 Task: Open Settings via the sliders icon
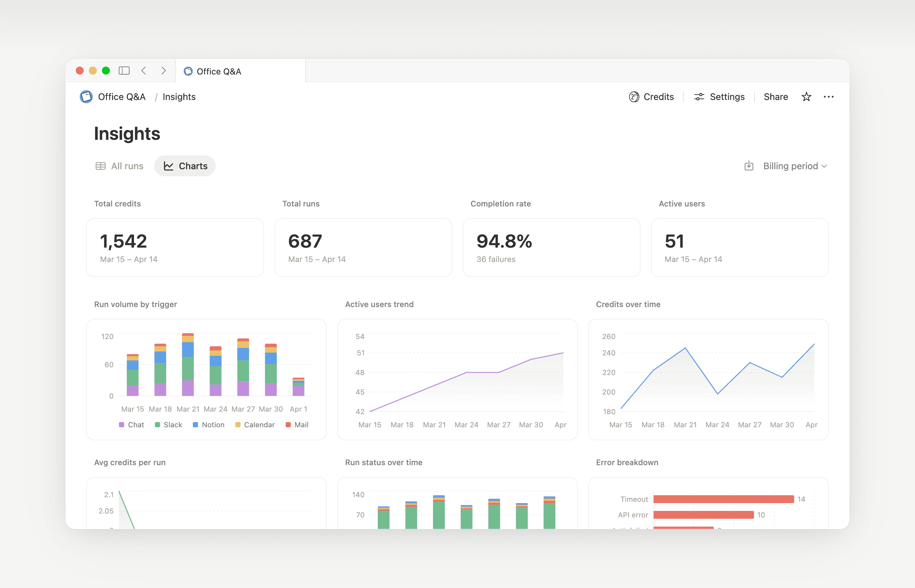699,97
